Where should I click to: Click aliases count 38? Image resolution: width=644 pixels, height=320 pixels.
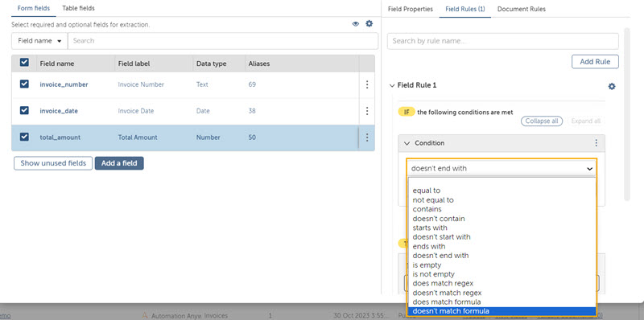pos(252,111)
